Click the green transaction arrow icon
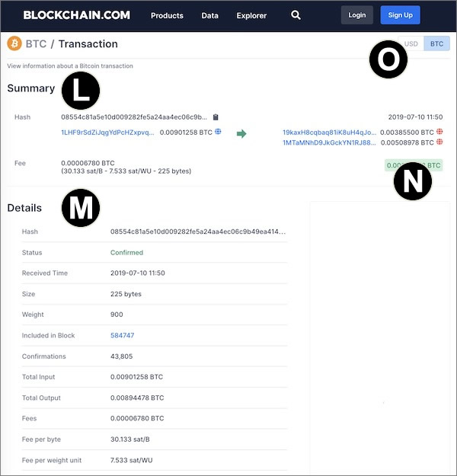This screenshot has width=457, height=476. 241,133
